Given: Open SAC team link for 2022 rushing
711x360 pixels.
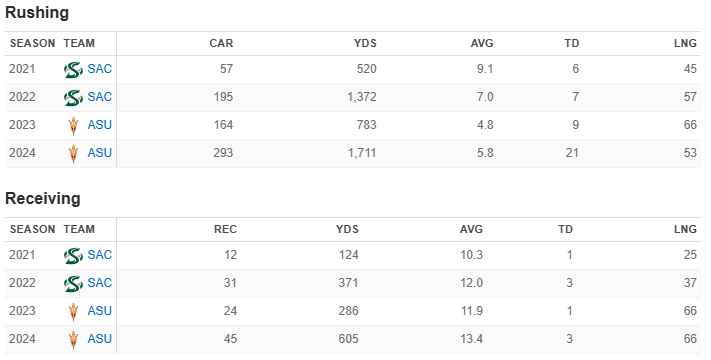Looking at the screenshot, I should pos(99,97).
